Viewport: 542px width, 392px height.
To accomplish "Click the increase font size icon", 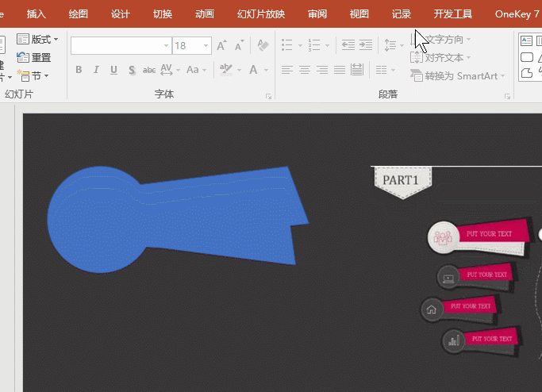I will coord(222,45).
